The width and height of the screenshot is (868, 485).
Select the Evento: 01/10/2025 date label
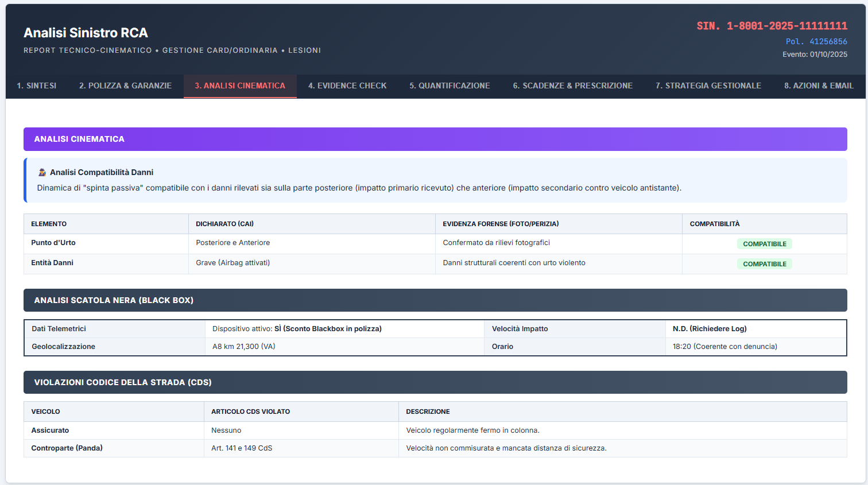[815, 54]
